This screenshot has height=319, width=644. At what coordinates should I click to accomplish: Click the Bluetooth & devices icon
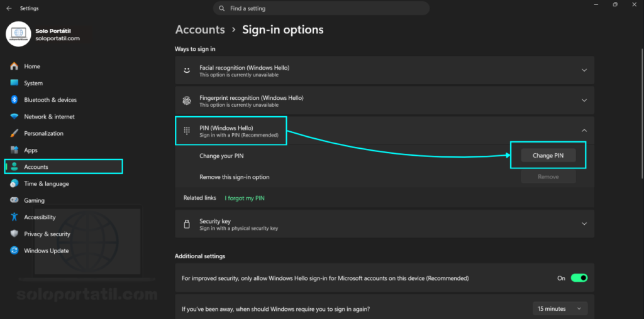point(14,100)
